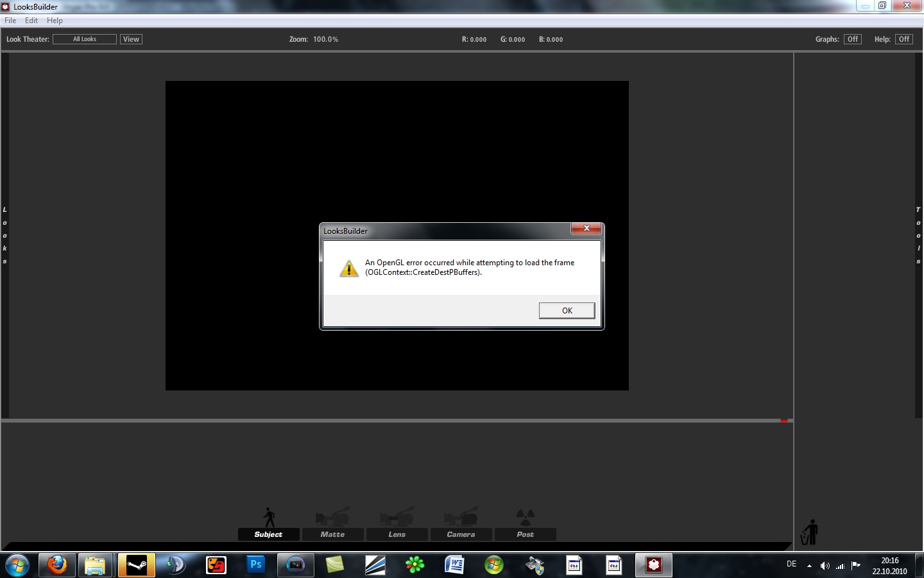Click the G: 0.000 readout
The width and height of the screenshot is (924, 578).
point(513,39)
